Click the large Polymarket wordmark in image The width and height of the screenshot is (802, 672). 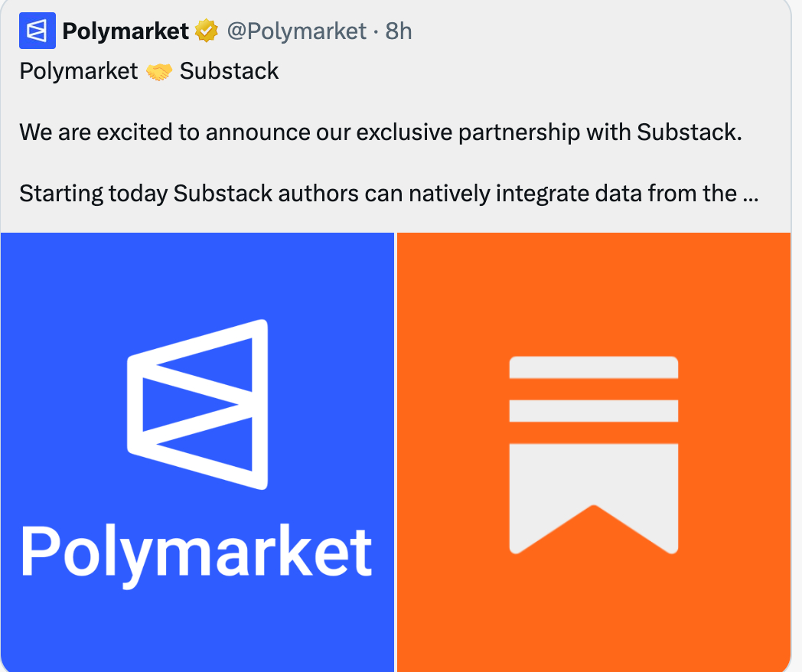point(197,551)
